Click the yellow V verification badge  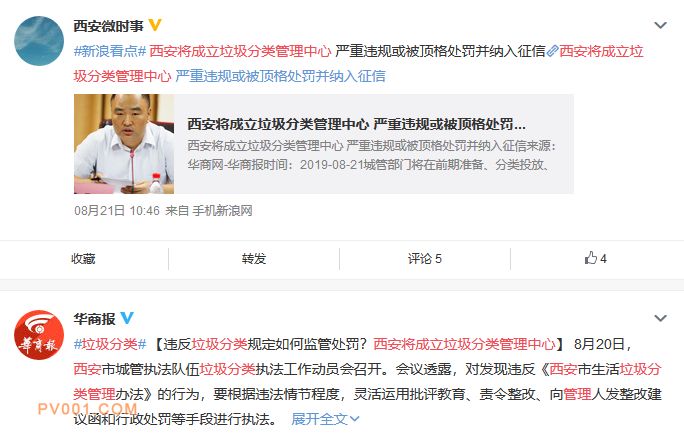pos(155,25)
